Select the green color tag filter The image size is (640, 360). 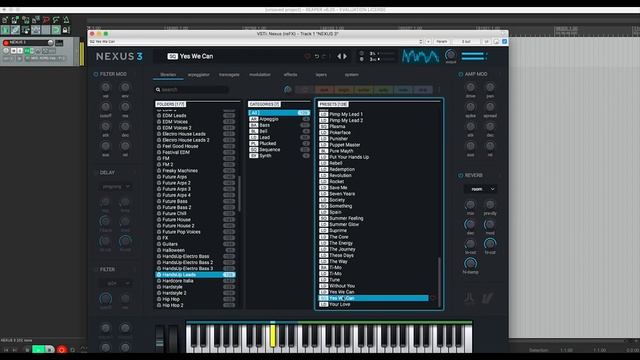(x=383, y=90)
